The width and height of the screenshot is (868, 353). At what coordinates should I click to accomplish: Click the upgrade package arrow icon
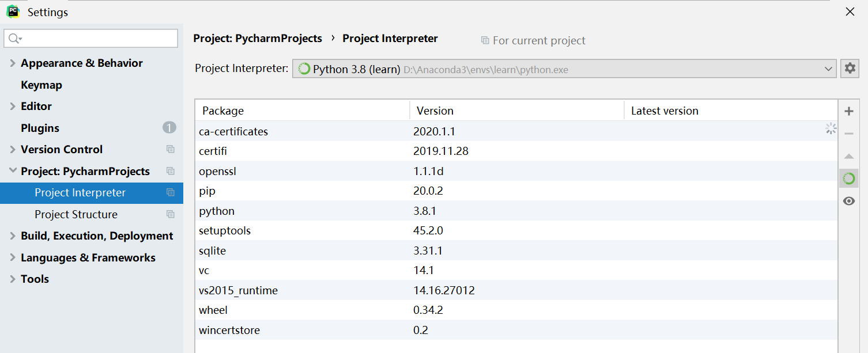click(848, 156)
